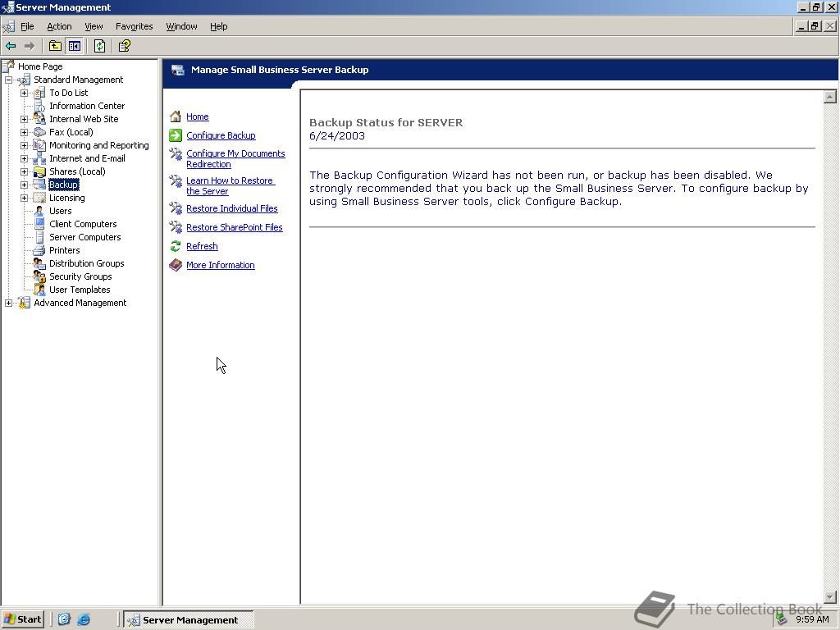The image size is (840, 630).
Task: Click the green arrow Configure Backup icon
Action: point(176,135)
